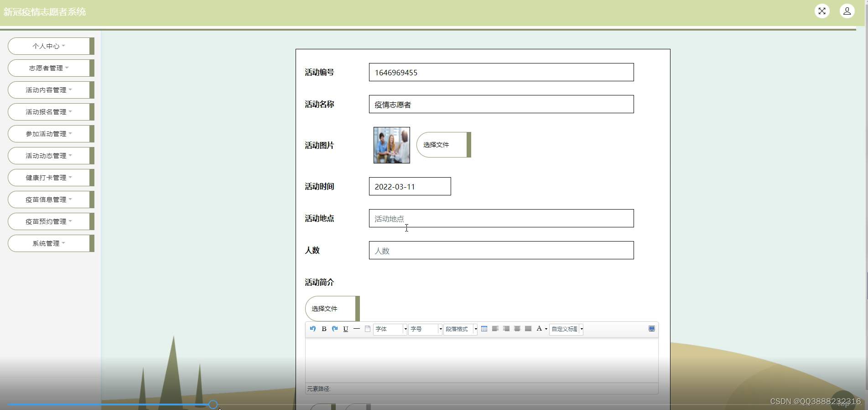
Task: Open the font color dropdown arrow
Action: pyautogui.click(x=546, y=329)
